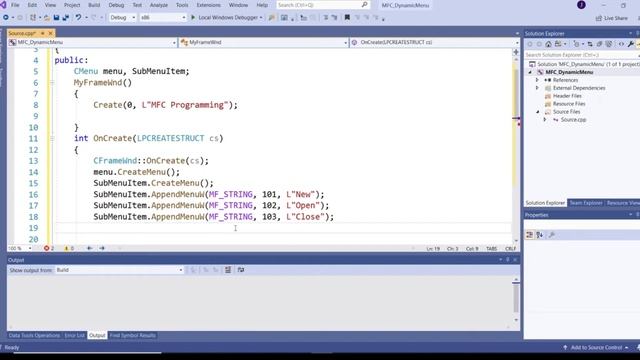Select the Solution 'MFC_DynamicMenu' node

(x=584, y=64)
